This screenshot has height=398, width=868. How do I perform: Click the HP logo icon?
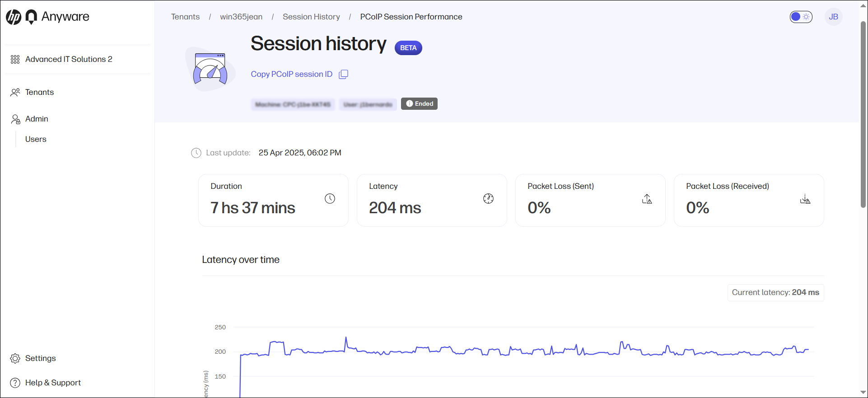click(14, 17)
